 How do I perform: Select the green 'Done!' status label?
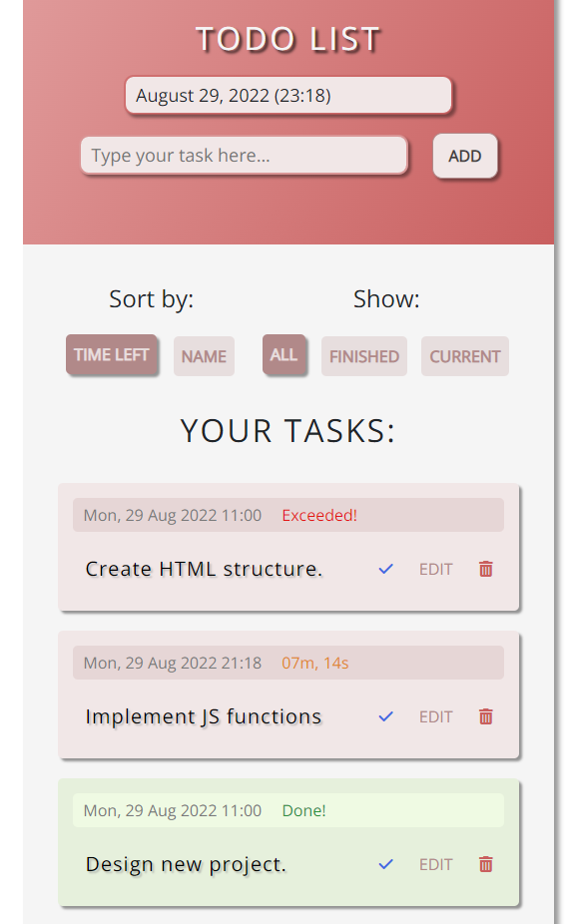pyautogui.click(x=304, y=811)
